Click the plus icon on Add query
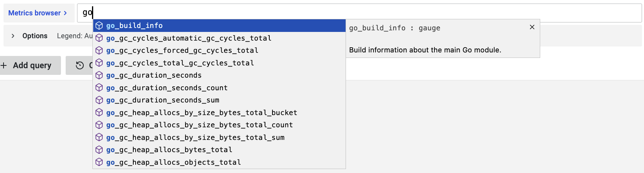Image resolution: width=644 pixels, height=173 pixels. click(4, 65)
